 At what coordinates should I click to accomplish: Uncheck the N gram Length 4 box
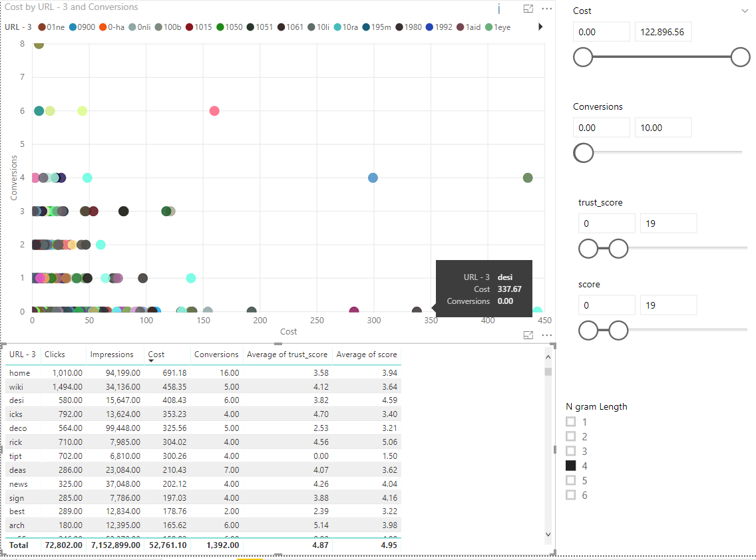tap(570, 466)
